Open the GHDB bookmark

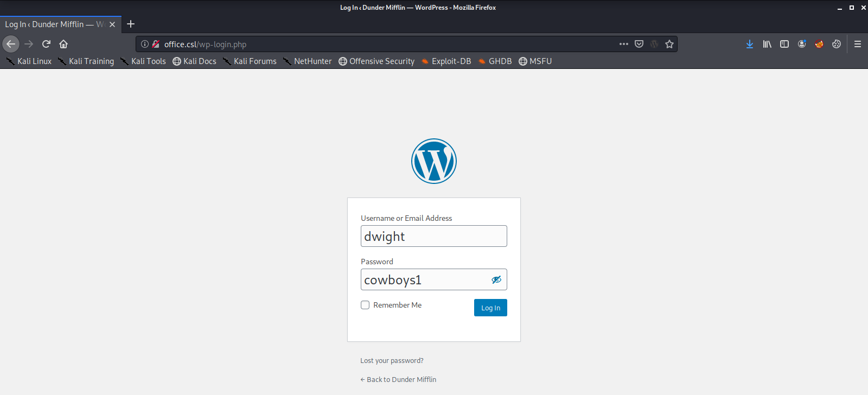pyautogui.click(x=495, y=61)
